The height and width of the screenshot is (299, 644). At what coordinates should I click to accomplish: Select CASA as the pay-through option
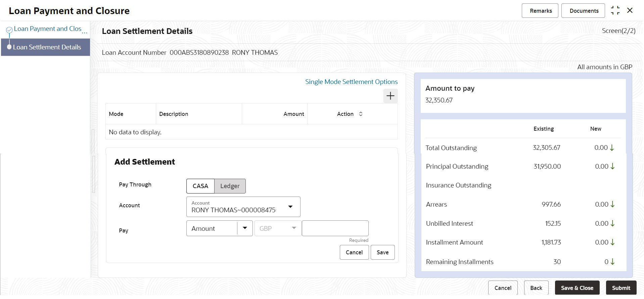coord(200,186)
